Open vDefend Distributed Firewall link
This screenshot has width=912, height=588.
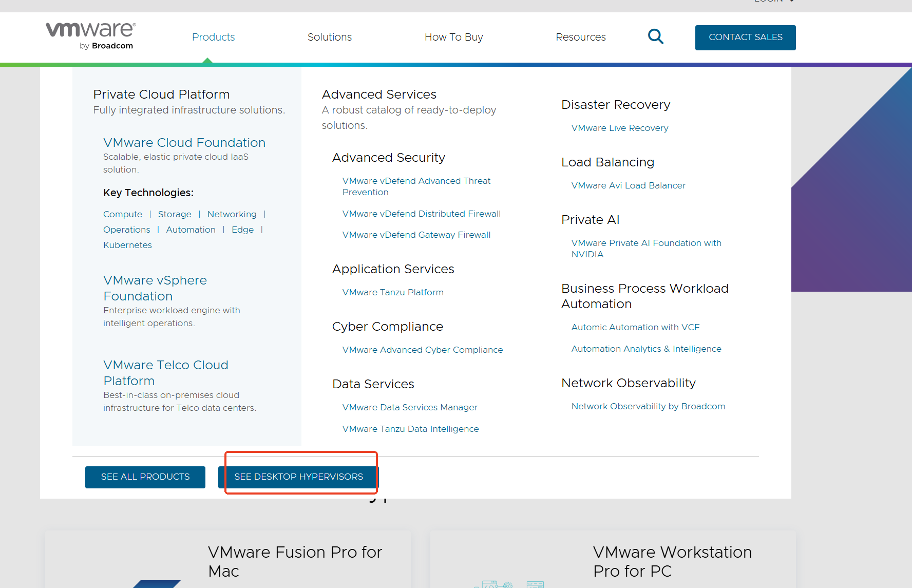tap(422, 214)
